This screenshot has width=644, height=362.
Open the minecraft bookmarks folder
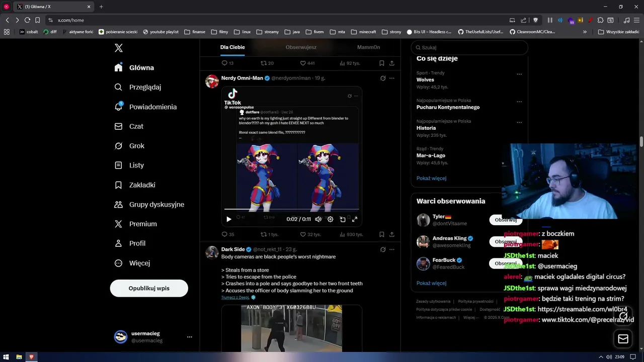click(363, 32)
